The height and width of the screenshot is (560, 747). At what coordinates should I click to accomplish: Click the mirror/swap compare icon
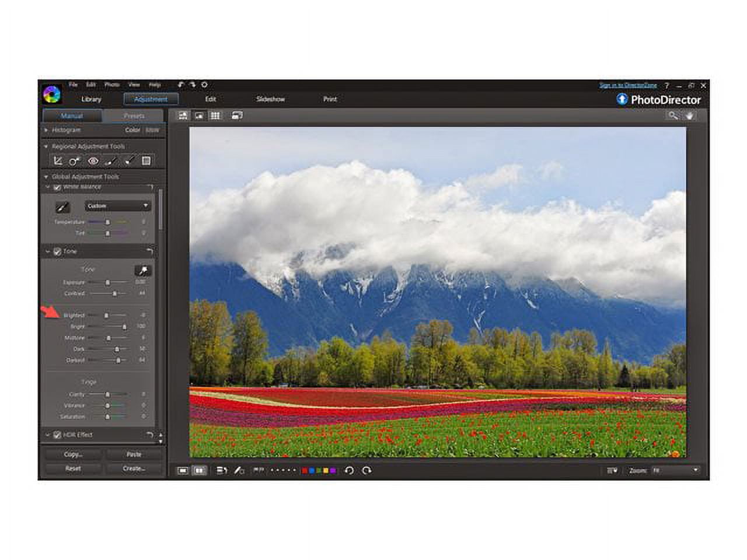(221, 470)
